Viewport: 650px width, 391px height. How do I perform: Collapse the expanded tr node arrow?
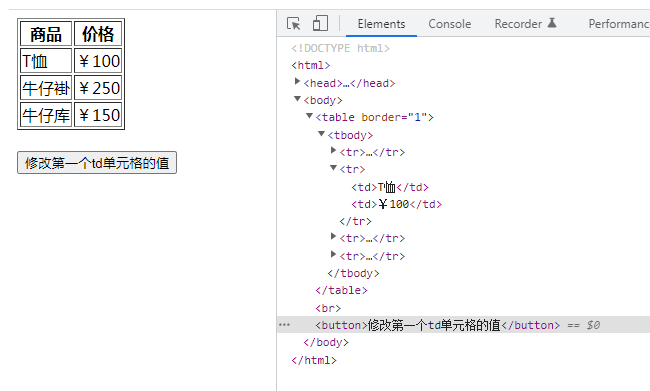pyautogui.click(x=333, y=168)
